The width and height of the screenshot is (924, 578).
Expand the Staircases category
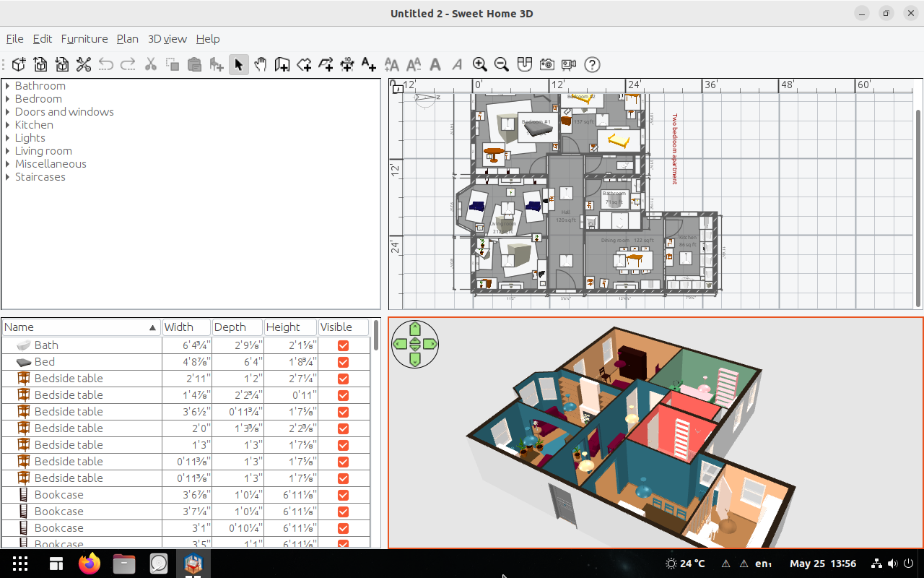click(8, 177)
